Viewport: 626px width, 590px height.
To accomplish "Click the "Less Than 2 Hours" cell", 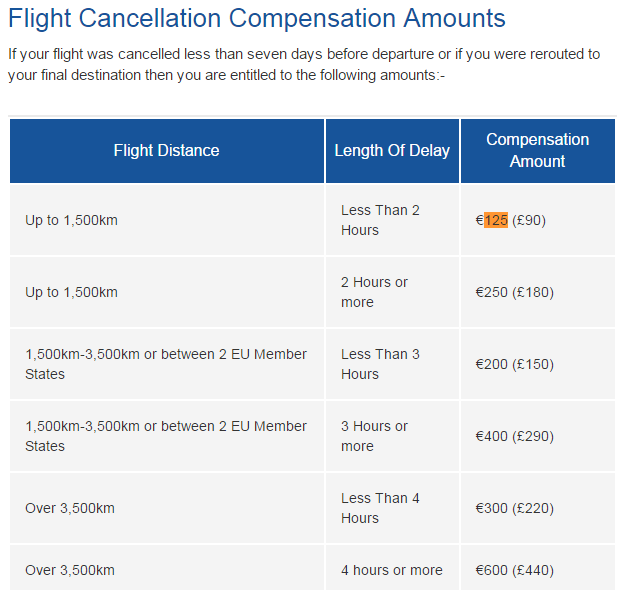I will click(x=380, y=220).
